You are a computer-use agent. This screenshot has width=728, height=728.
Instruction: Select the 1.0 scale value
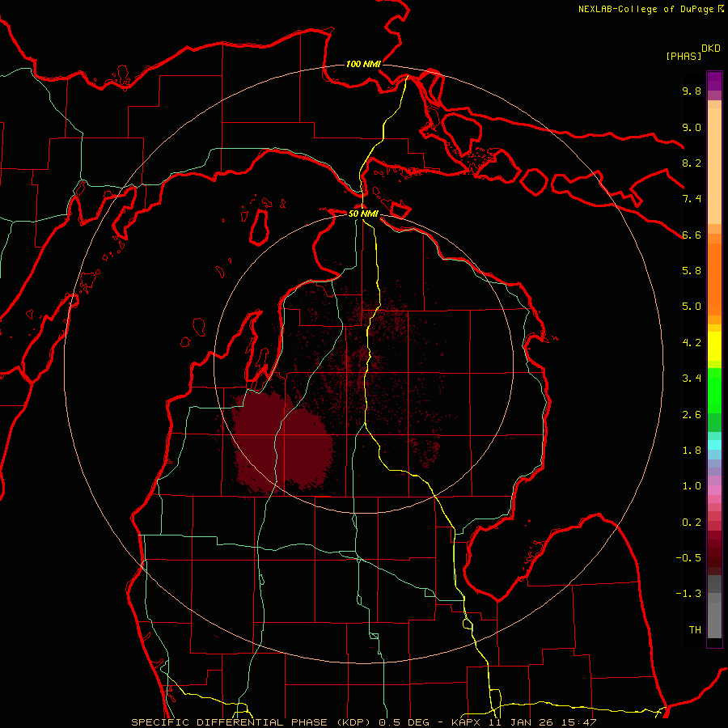pyautogui.click(x=692, y=486)
